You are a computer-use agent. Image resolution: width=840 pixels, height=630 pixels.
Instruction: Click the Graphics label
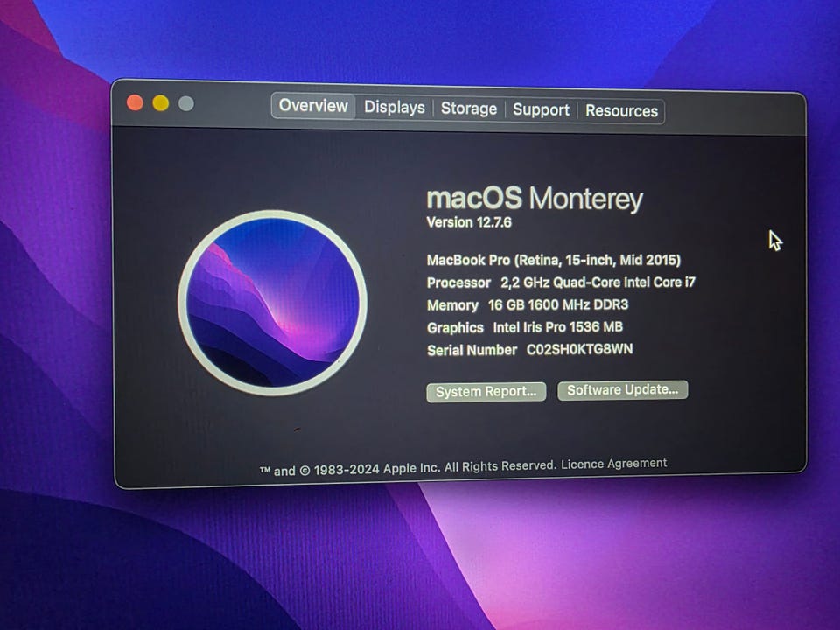point(455,328)
